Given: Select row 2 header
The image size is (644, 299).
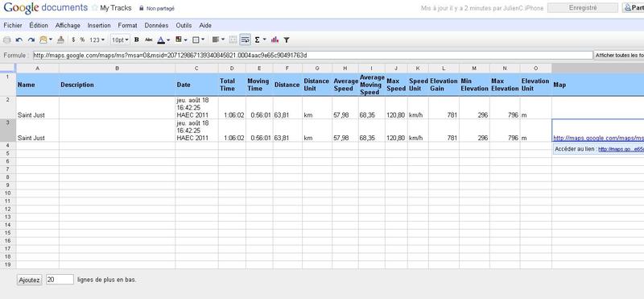Looking at the screenshot, I should point(8,108).
